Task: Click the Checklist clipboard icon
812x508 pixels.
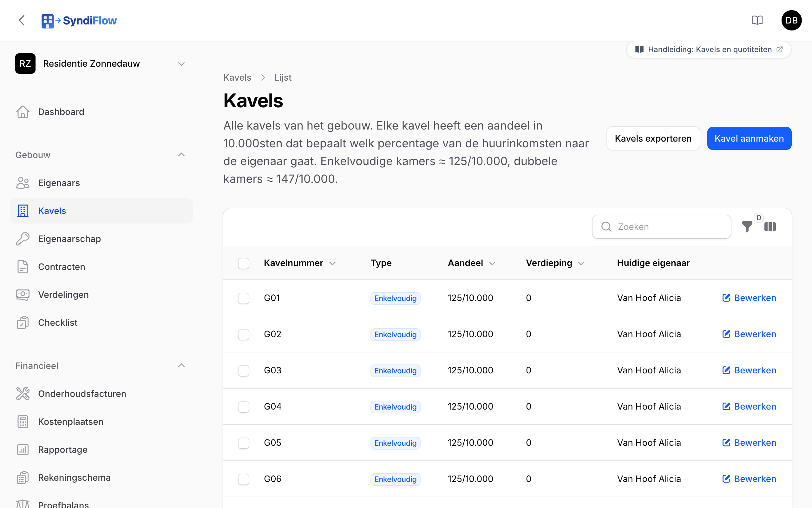Action: click(23, 323)
